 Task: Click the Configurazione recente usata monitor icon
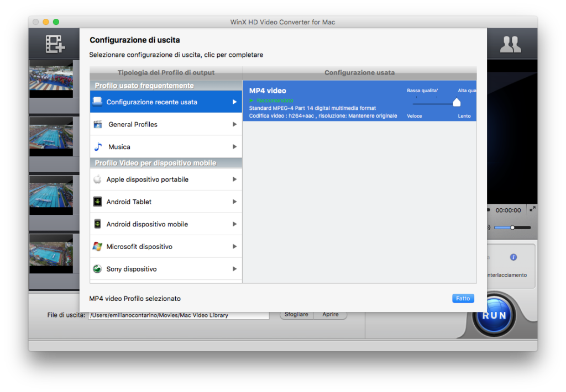point(97,102)
